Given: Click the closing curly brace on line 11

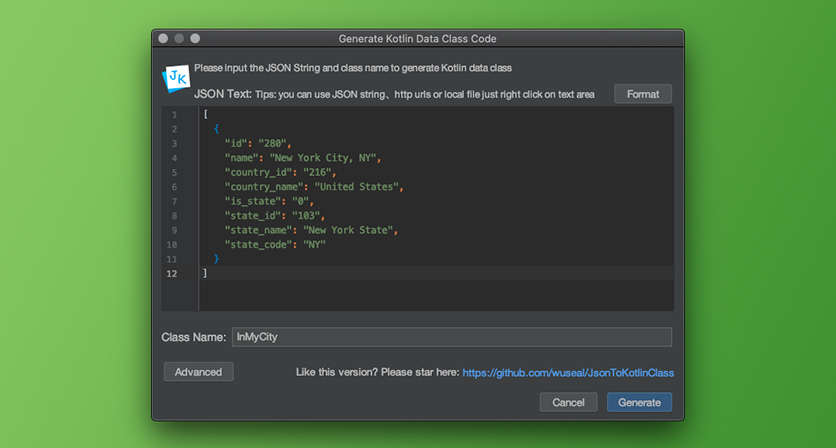Looking at the screenshot, I should [x=216, y=259].
